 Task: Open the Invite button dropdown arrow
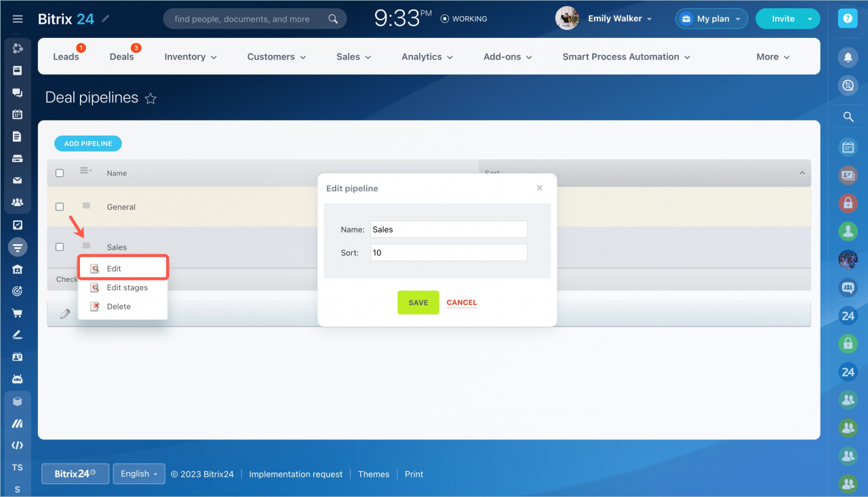point(810,19)
